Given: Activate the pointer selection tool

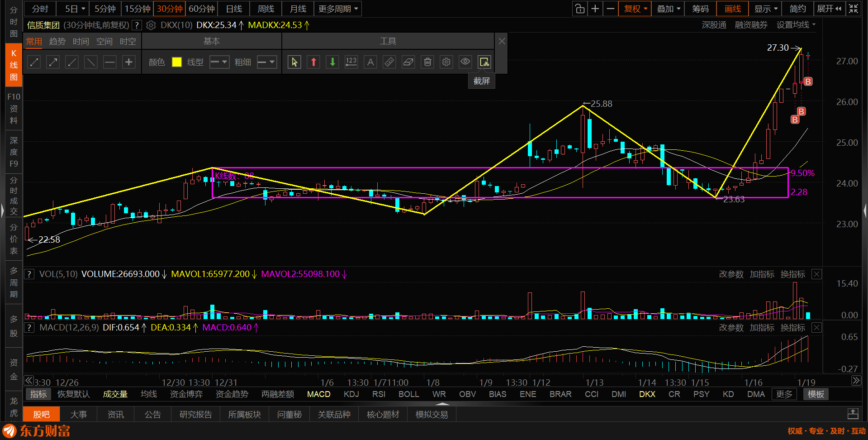Looking at the screenshot, I should click(x=294, y=62).
